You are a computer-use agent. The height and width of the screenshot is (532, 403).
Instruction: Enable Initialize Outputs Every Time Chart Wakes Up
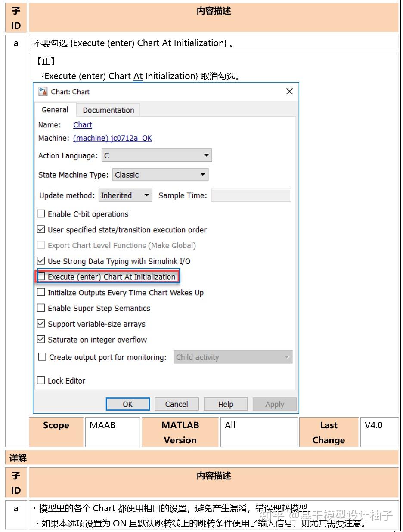click(41, 292)
